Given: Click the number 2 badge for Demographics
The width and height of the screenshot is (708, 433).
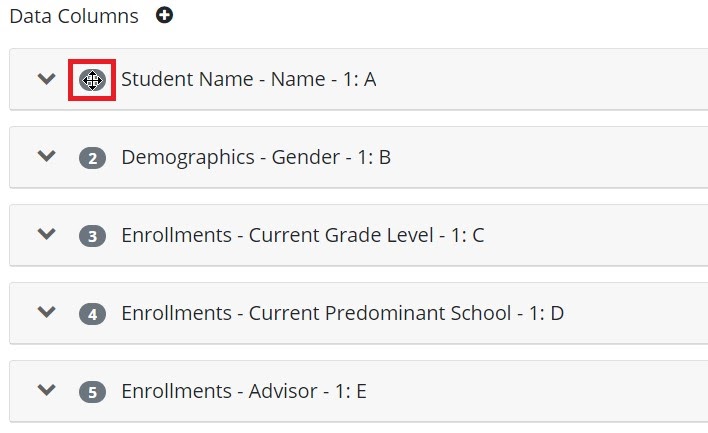Looking at the screenshot, I should click(x=92, y=158).
